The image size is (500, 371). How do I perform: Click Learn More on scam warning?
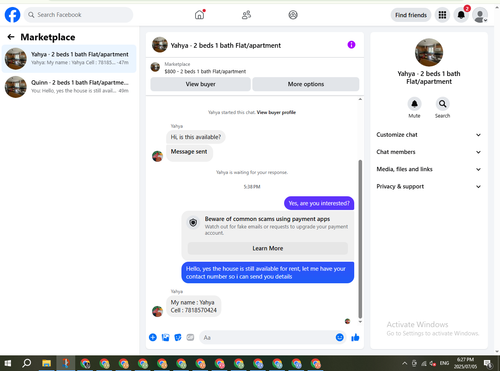pos(268,248)
